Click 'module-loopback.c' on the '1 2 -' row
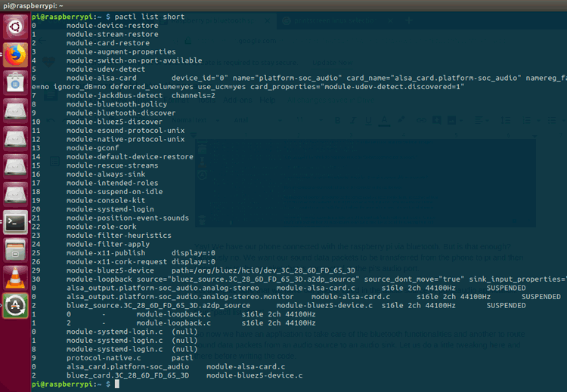The height and width of the screenshot is (392, 567). [x=174, y=323]
